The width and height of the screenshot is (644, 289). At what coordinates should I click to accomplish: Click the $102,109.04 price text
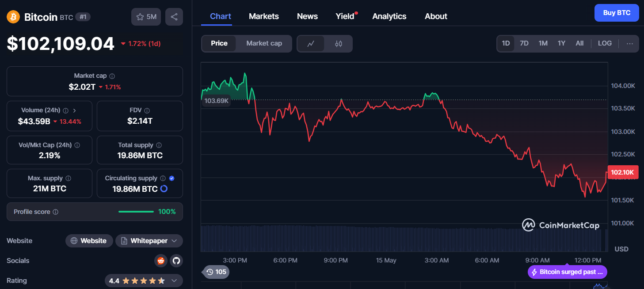click(x=61, y=44)
